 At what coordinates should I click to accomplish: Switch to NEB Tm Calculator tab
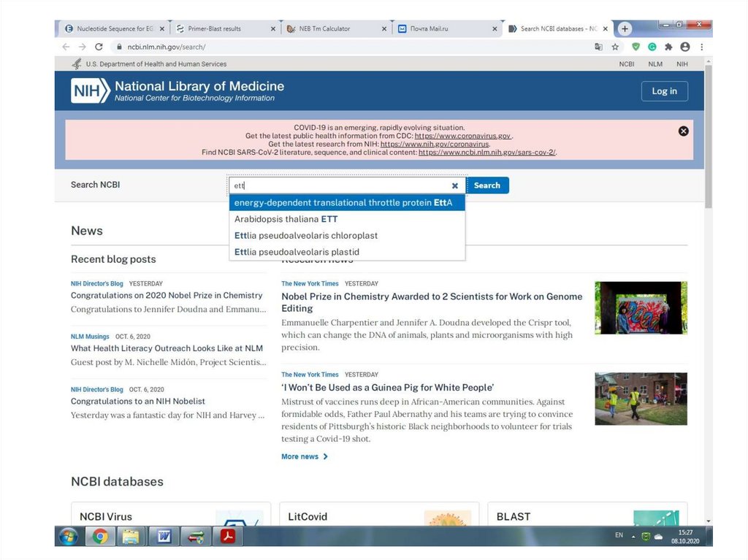(337, 28)
